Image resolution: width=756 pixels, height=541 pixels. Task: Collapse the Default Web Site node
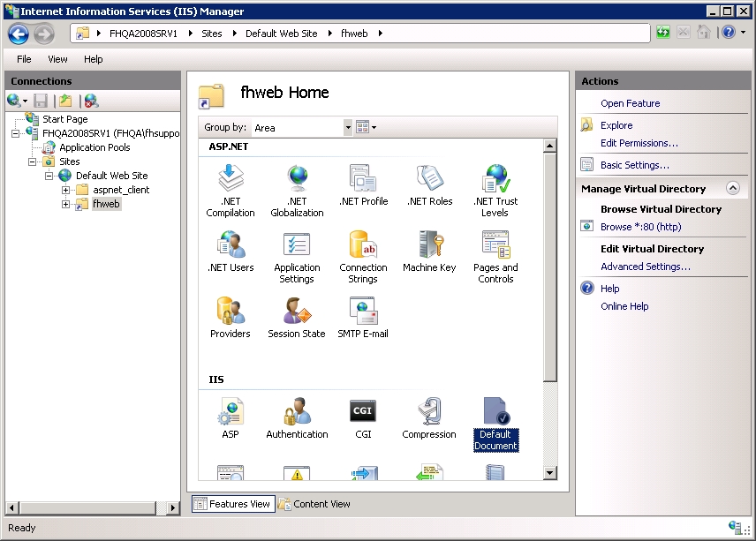[x=49, y=176]
